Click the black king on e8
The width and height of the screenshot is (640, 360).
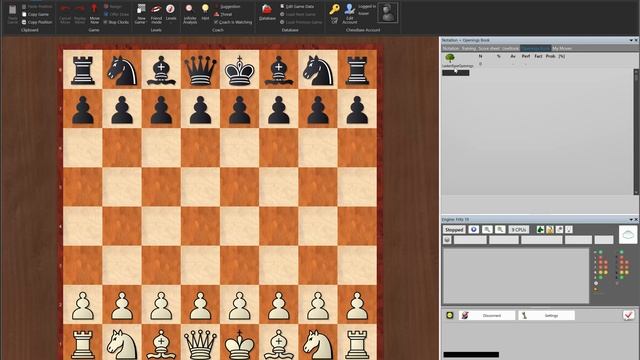240,70
